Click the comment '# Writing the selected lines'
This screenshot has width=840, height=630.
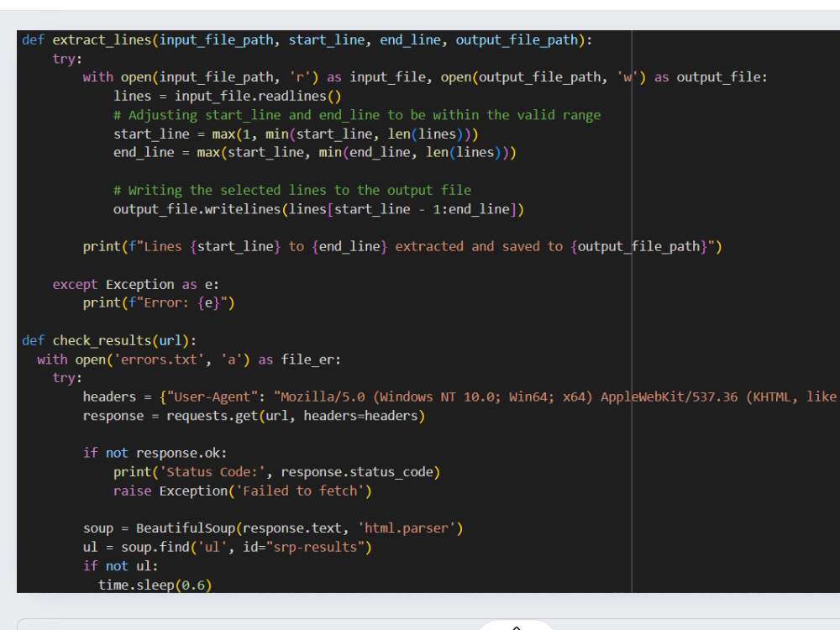[292, 190]
